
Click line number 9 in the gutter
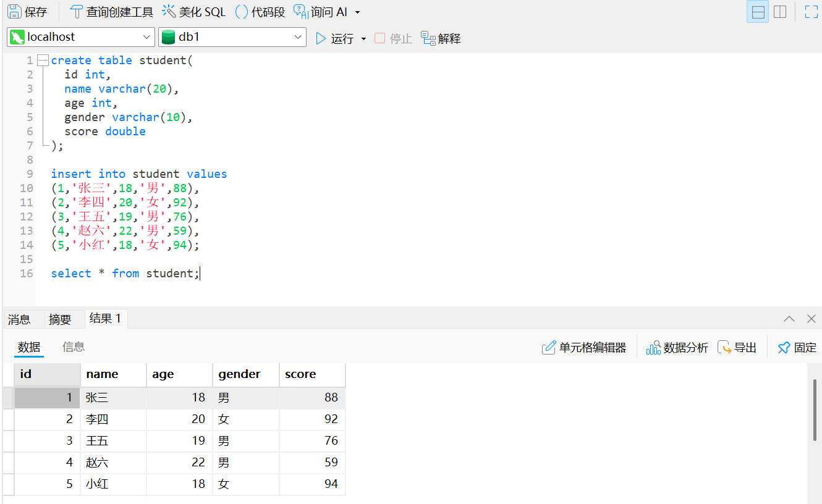pyautogui.click(x=30, y=174)
